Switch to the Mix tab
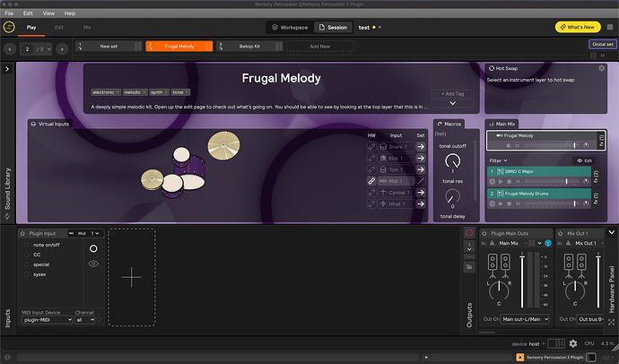 (87, 27)
